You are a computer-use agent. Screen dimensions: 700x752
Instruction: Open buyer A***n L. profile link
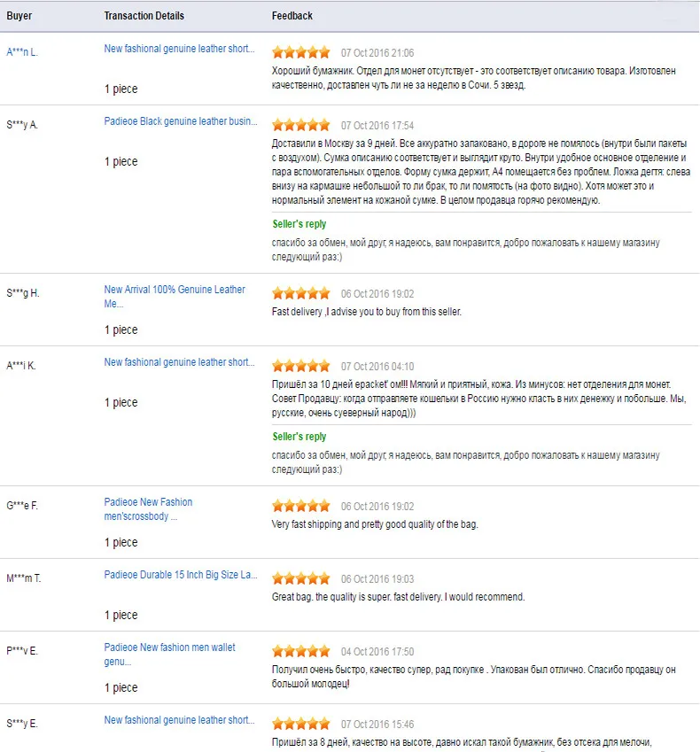pos(21,52)
